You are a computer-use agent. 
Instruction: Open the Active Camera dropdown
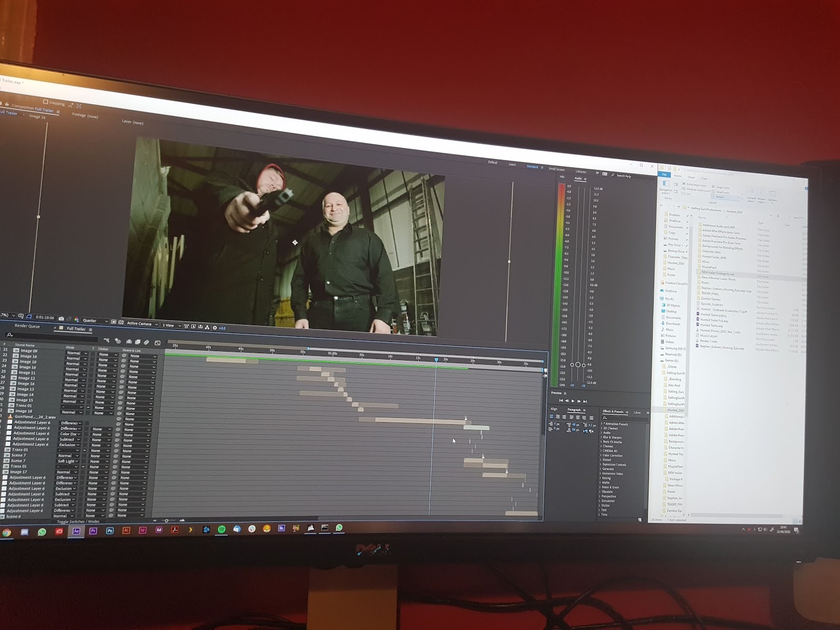click(x=142, y=324)
